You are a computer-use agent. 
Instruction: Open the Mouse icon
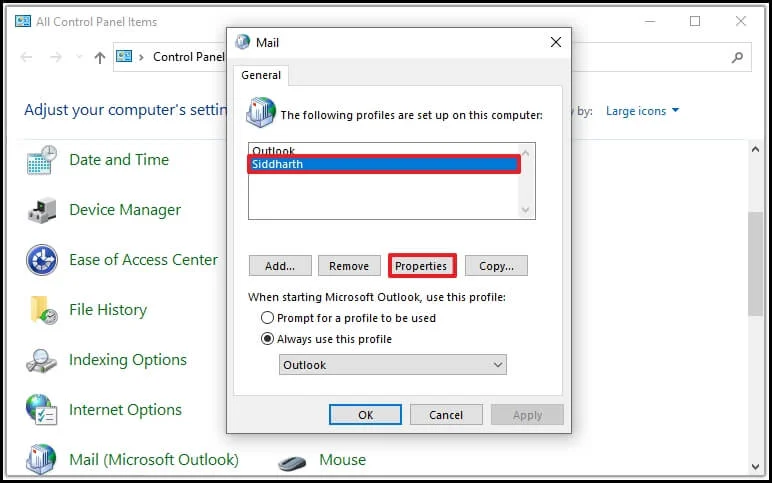[292, 462]
